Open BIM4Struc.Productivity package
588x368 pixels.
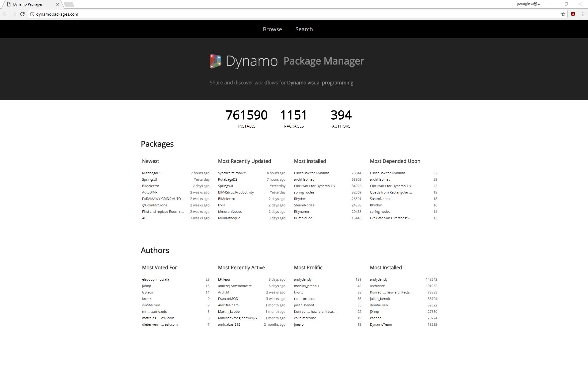coord(236,192)
